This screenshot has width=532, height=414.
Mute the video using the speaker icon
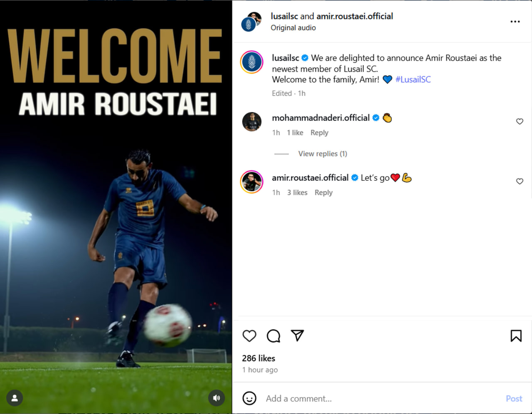pyautogui.click(x=217, y=398)
